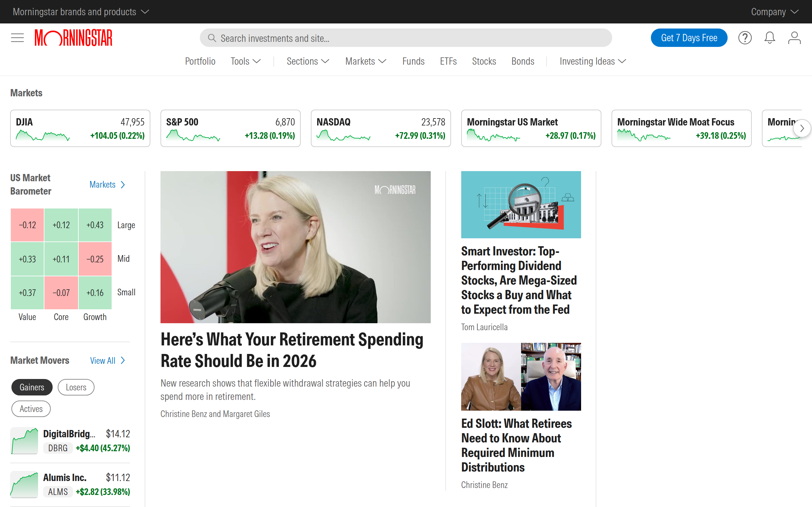The width and height of the screenshot is (812, 507).
Task: Open the hamburger menu icon
Action: [x=17, y=38]
